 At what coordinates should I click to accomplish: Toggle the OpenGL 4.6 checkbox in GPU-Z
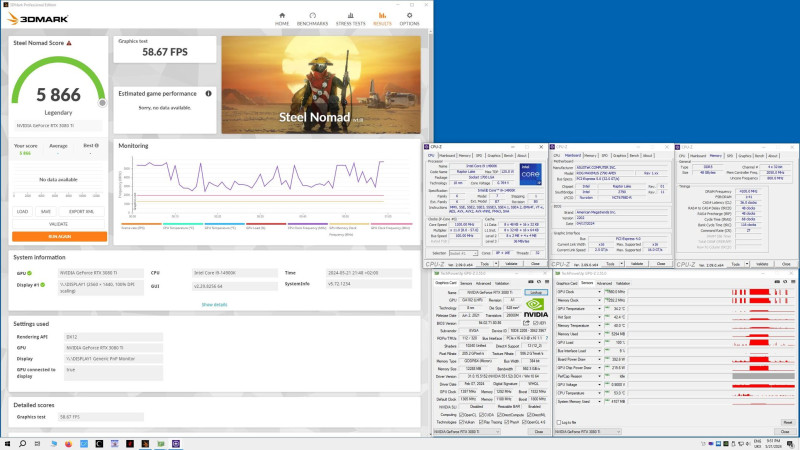point(523,422)
